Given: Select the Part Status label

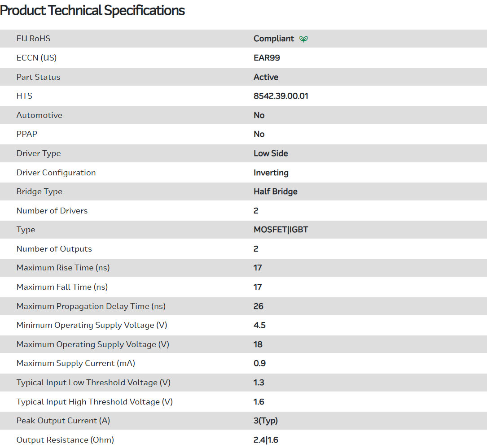Looking at the screenshot, I should pos(38,77).
